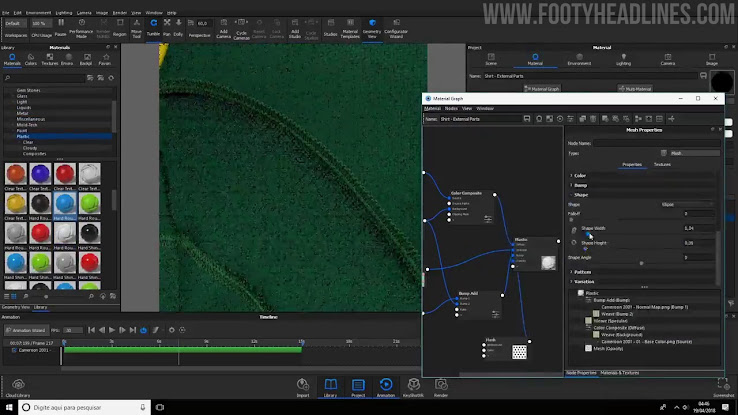The height and width of the screenshot is (415, 738).
Task: Open Windows Task View on the taskbar
Action: coord(160,407)
